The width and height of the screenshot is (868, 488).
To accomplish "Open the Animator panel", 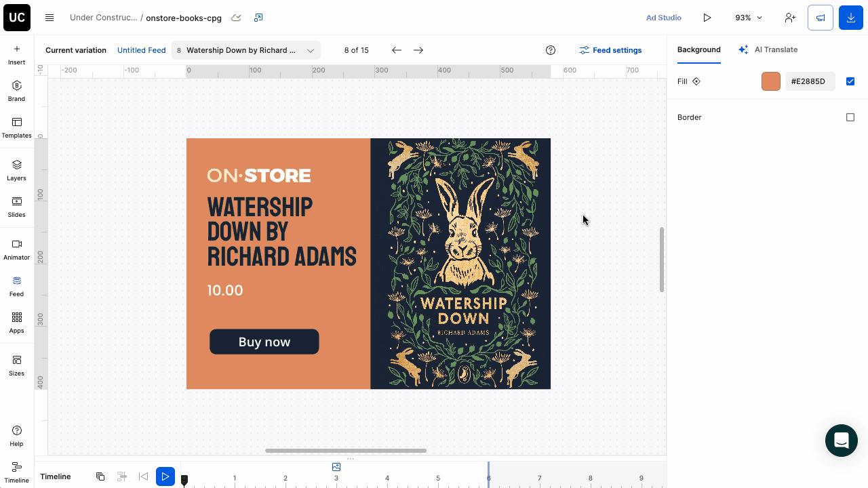I will 17,249.
